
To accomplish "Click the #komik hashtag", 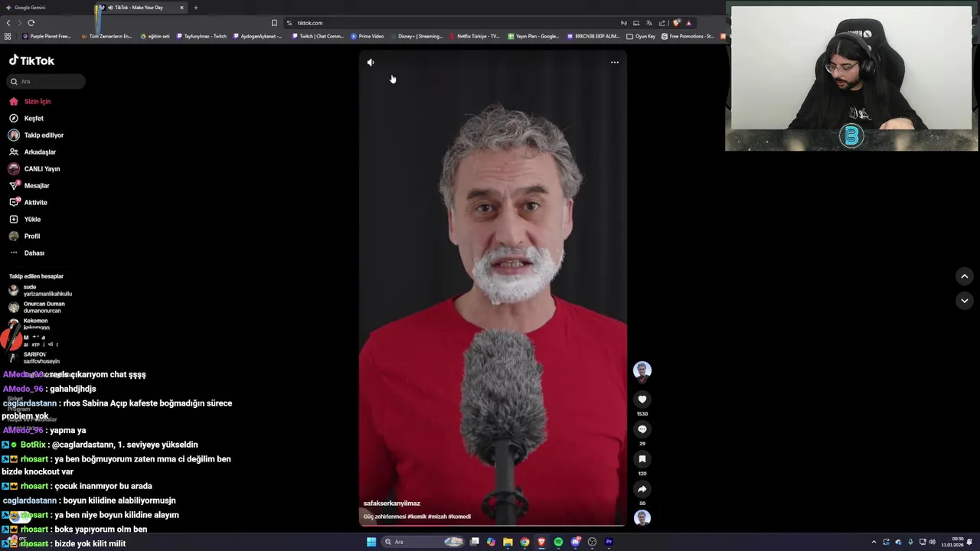I will 417,517.
